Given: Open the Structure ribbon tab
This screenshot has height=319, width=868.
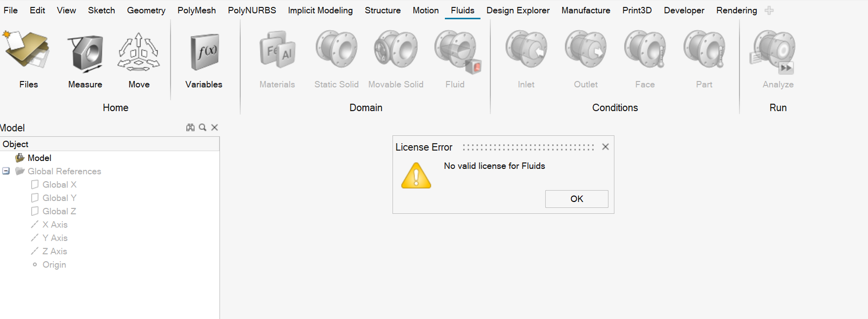Looking at the screenshot, I should [383, 10].
